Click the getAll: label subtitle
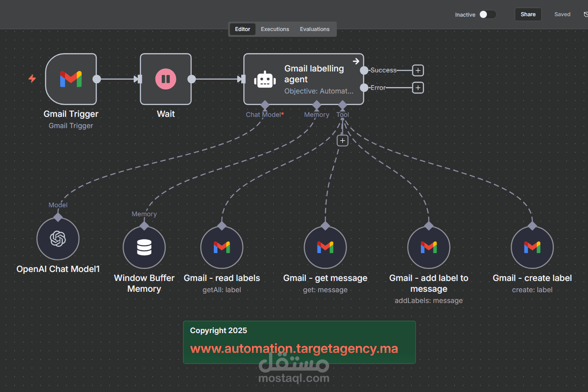Image resolution: width=588 pixels, height=392 pixels. [222, 290]
